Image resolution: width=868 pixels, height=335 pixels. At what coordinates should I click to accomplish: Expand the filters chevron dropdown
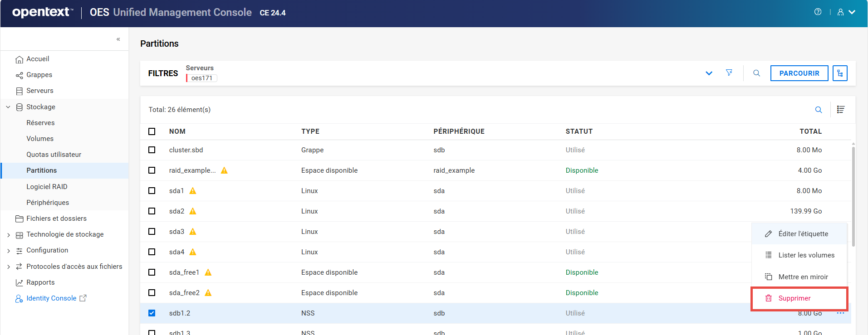pyautogui.click(x=709, y=73)
